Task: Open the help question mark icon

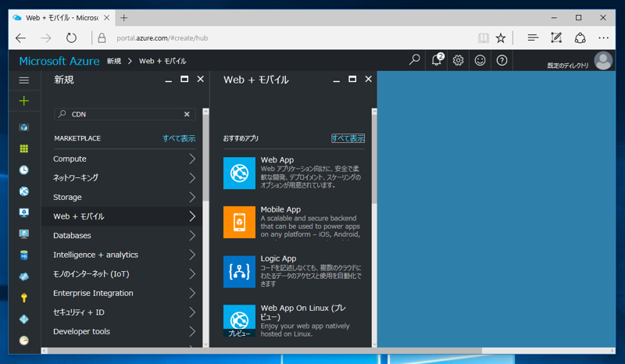Action: pyautogui.click(x=502, y=60)
